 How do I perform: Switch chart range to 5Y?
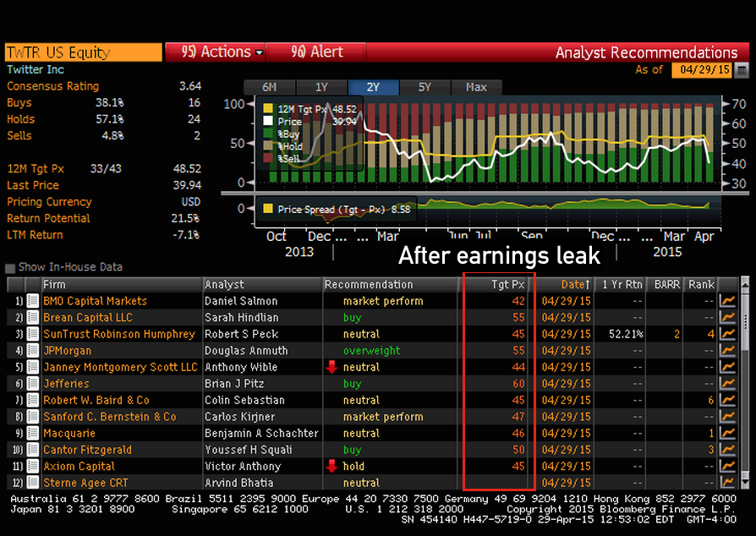[425, 87]
